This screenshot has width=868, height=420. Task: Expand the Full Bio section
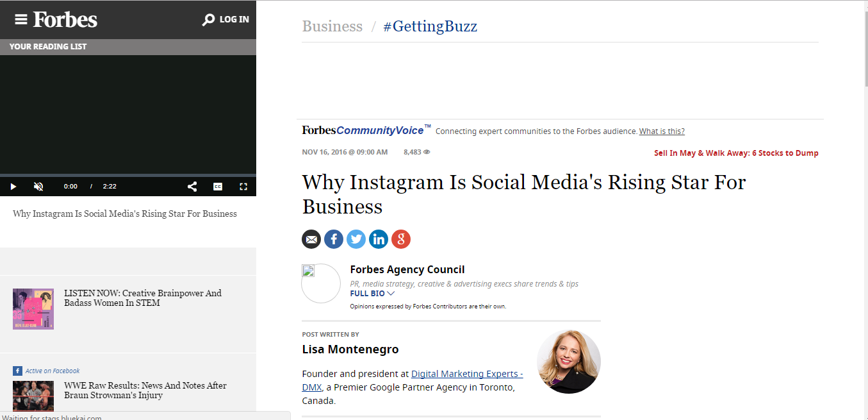pos(372,294)
